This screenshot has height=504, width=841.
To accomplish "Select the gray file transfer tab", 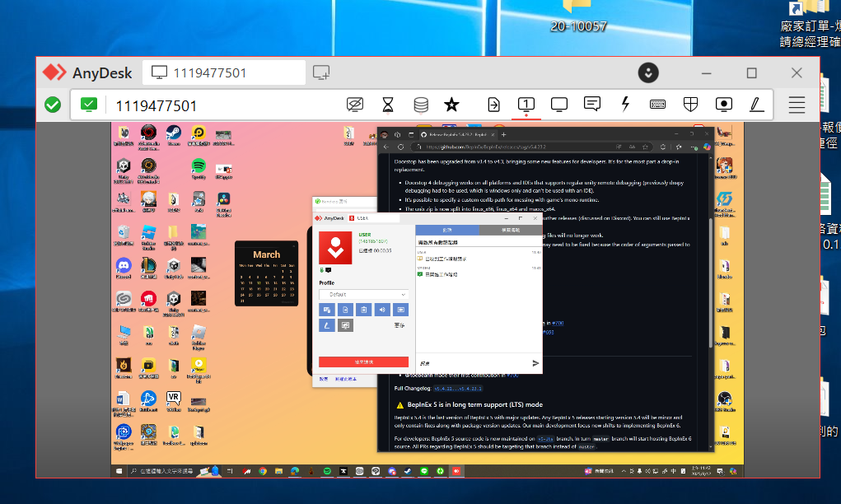I will pyautogui.click(x=510, y=230).
